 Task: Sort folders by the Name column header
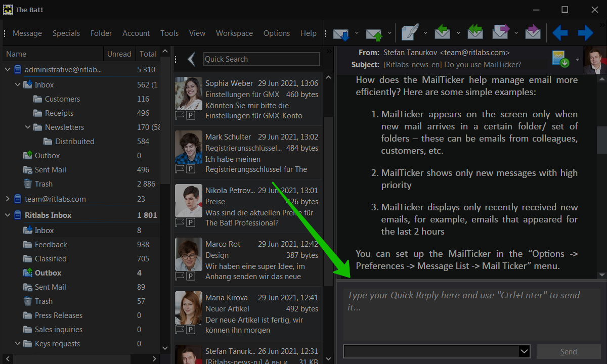53,54
